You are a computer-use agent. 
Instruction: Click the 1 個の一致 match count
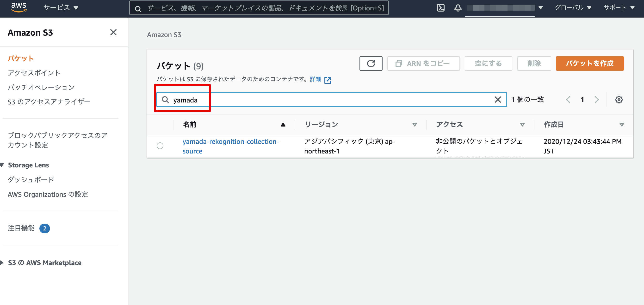pos(527,100)
